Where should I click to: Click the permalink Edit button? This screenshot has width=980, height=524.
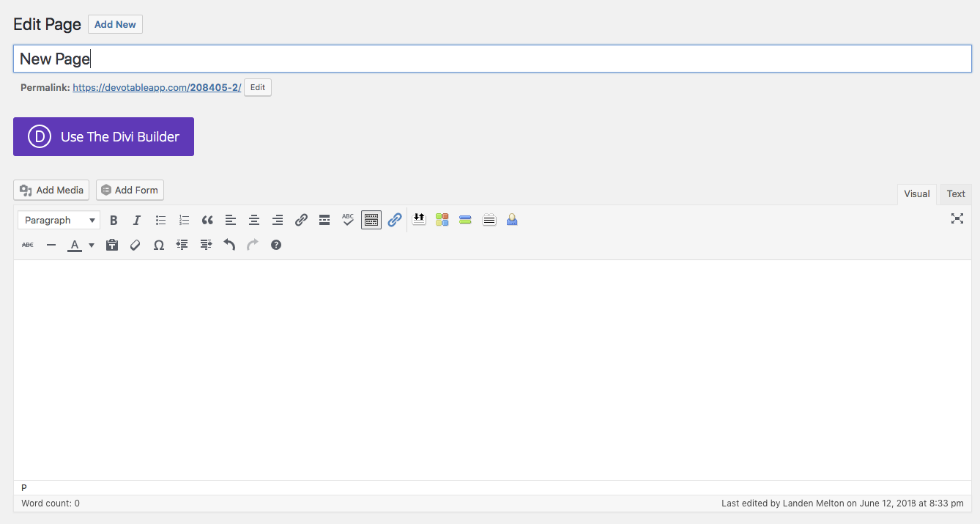[x=258, y=87]
